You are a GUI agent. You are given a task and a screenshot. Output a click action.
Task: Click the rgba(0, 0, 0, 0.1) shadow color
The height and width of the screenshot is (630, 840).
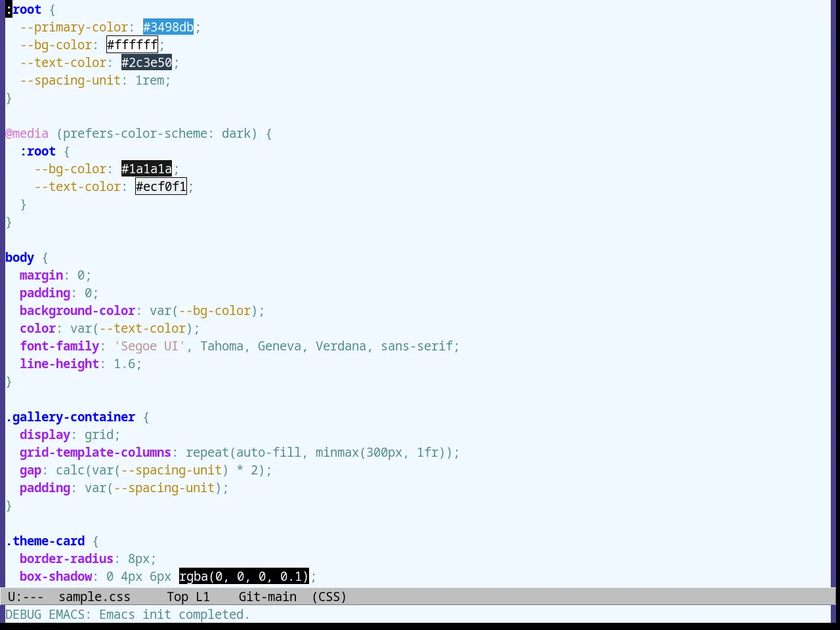pos(243,576)
